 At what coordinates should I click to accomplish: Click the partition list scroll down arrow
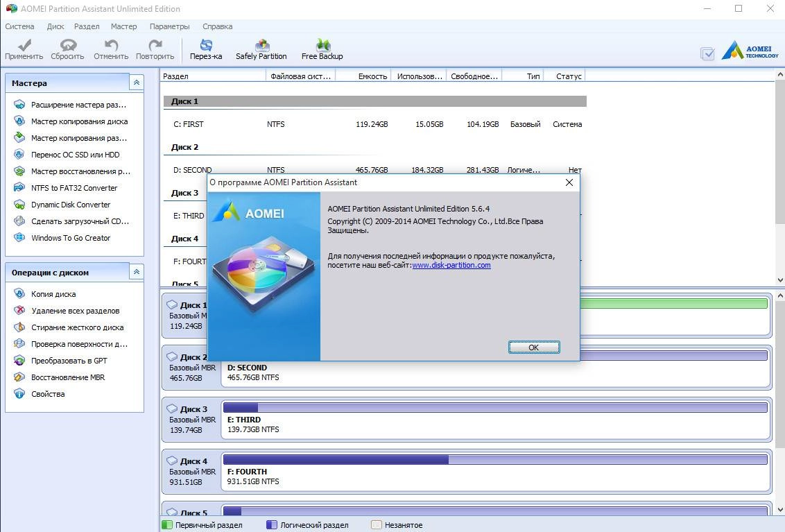pos(780,280)
